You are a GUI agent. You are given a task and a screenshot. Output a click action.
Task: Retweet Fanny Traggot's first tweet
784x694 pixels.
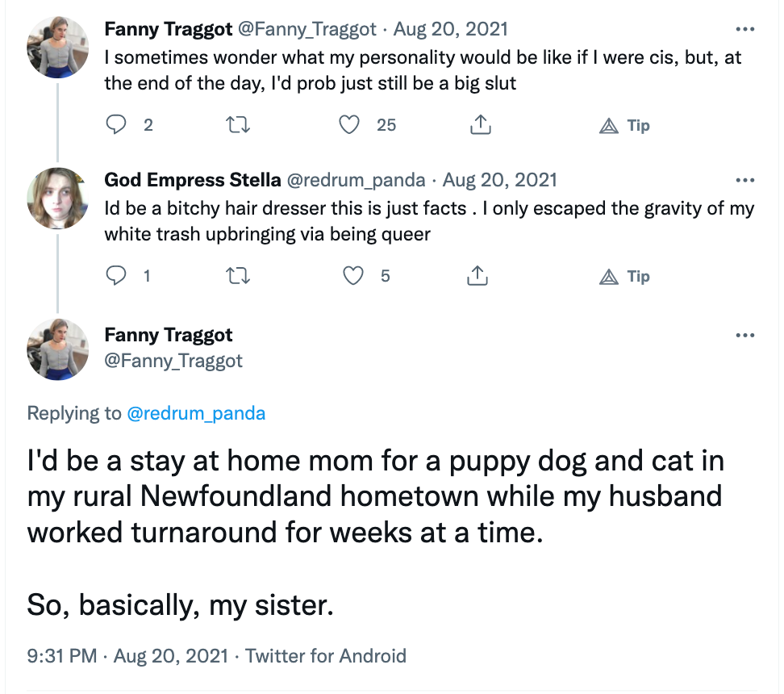point(237,124)
